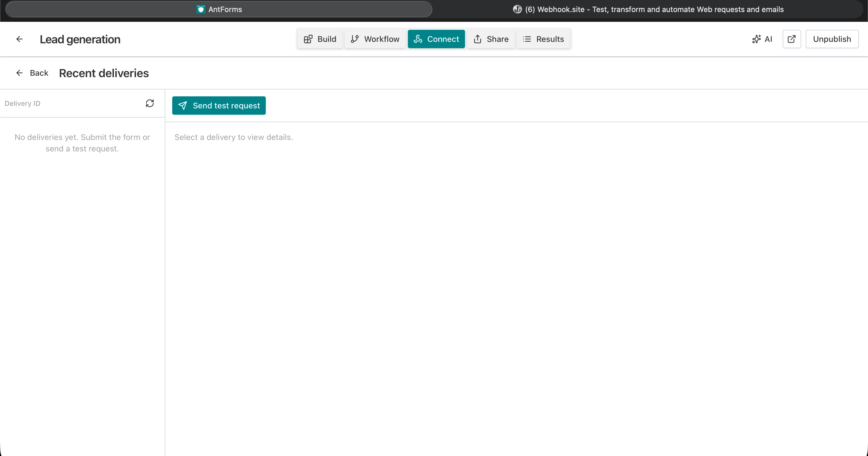Click the Share upload icon
Viewport: 868px width, 456px height.
[478, 39]
